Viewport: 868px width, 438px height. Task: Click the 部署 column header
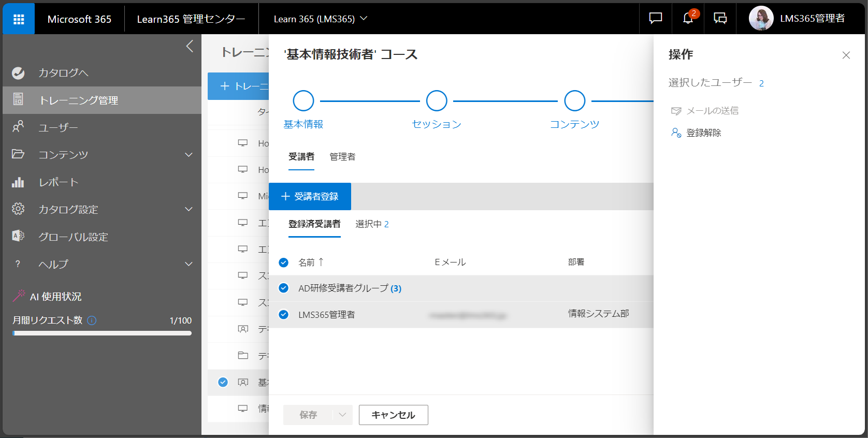576,262
